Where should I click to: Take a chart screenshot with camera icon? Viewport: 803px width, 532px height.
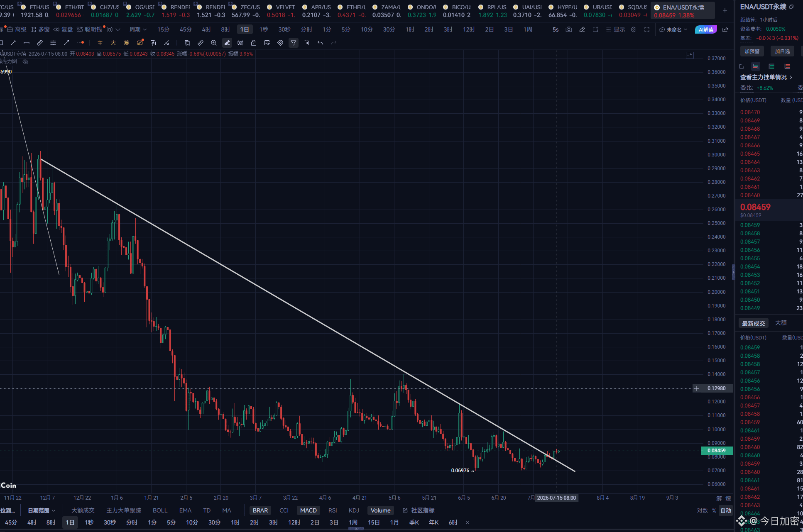pos(569,29)
